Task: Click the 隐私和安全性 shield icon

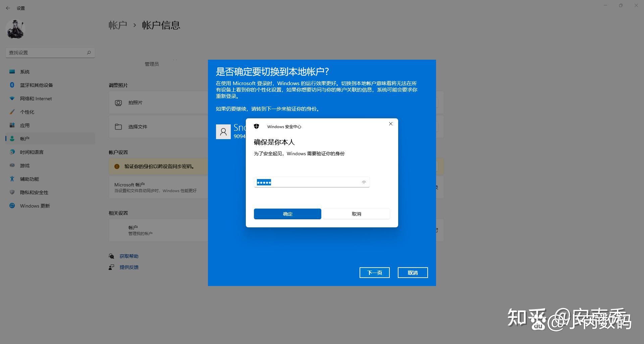Action: 12,192
